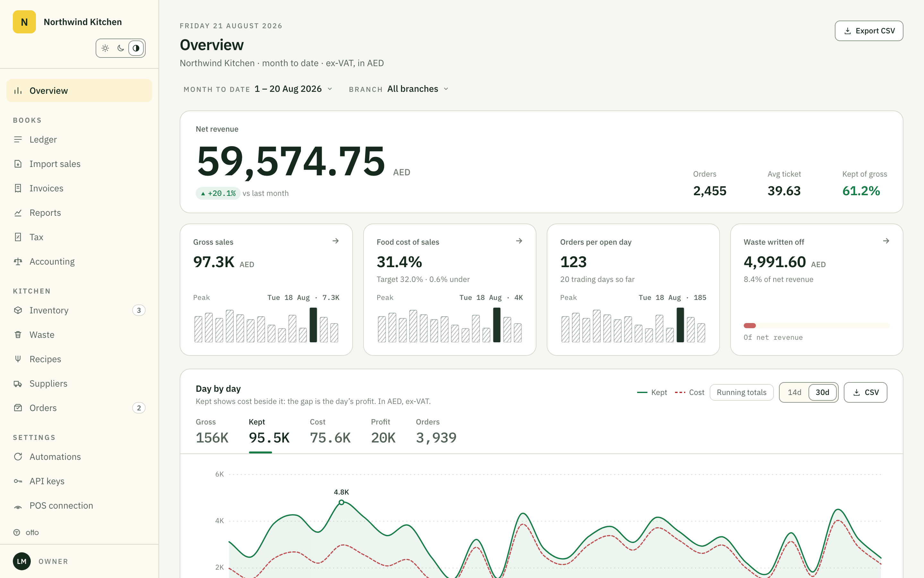Select the Profit metric tab
This screenshot has height=578, width=924.
coord(383,432)
